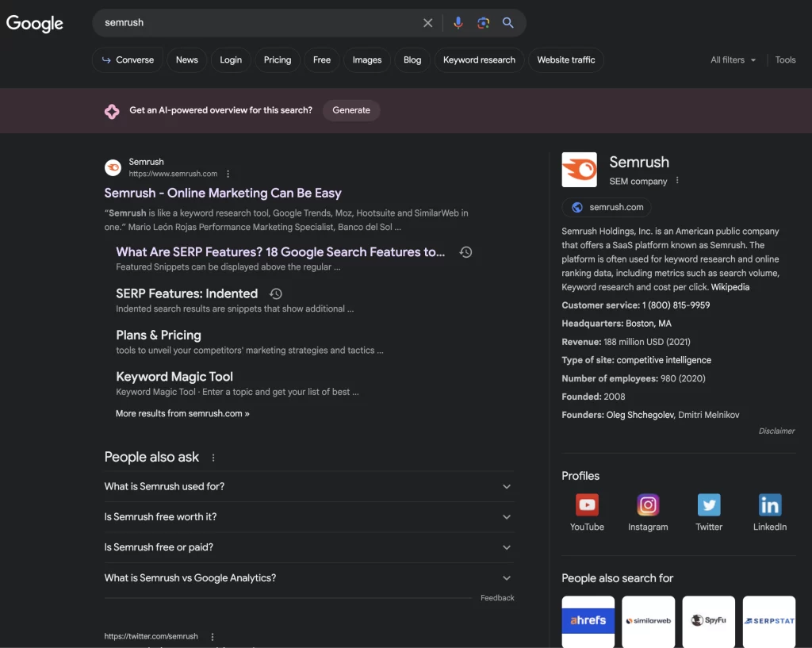Select the News filter chip
This screenshot has width=812, height=648.
[187, 60]
